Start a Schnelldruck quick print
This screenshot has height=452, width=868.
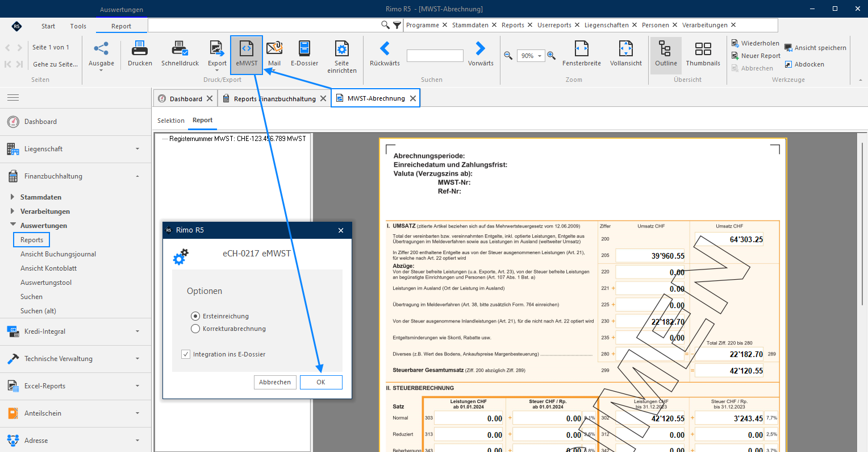[180, 54]
